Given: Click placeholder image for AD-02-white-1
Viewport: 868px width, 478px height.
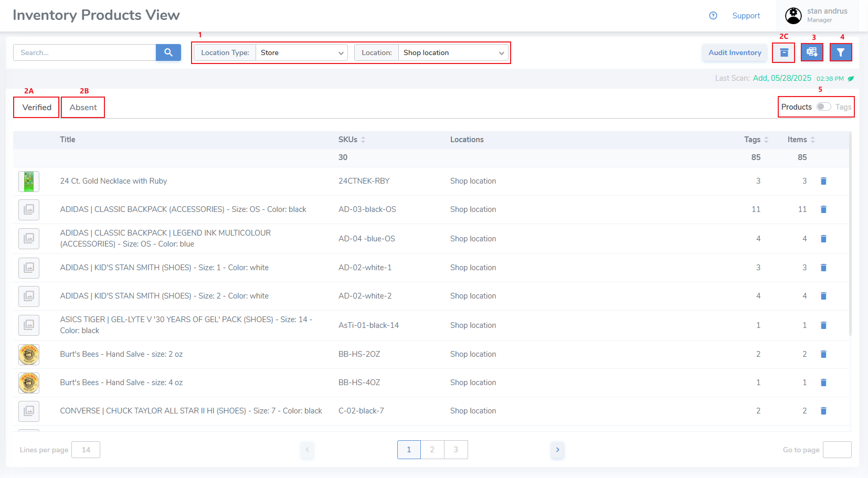Looking at the screenshot, I should point(29,268).
